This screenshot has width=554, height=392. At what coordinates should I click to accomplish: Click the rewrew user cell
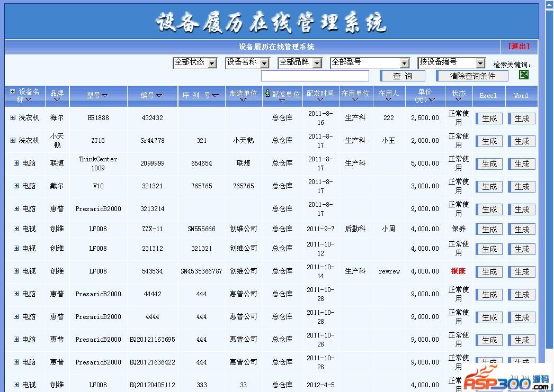(389, 271)
